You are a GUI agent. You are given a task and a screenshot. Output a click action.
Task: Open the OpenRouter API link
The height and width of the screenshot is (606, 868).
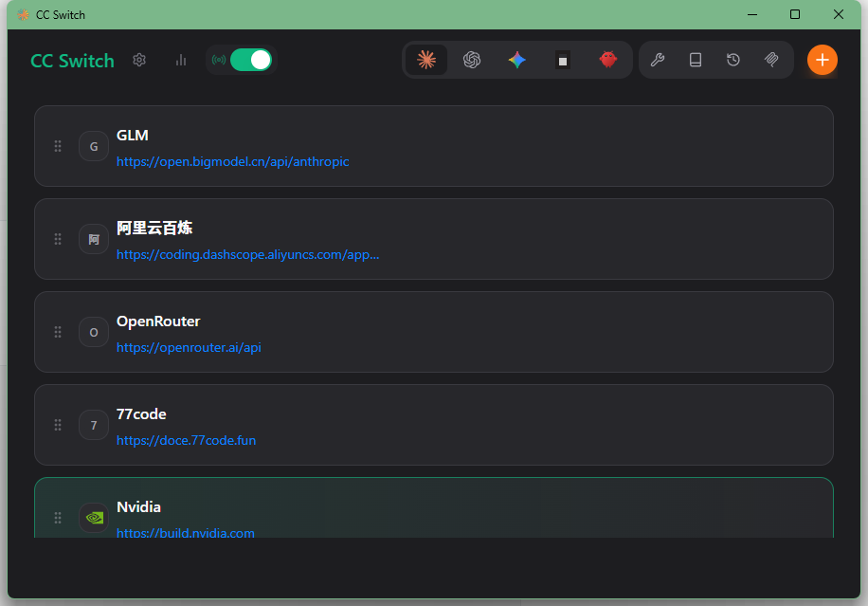(x=189, y=348)
